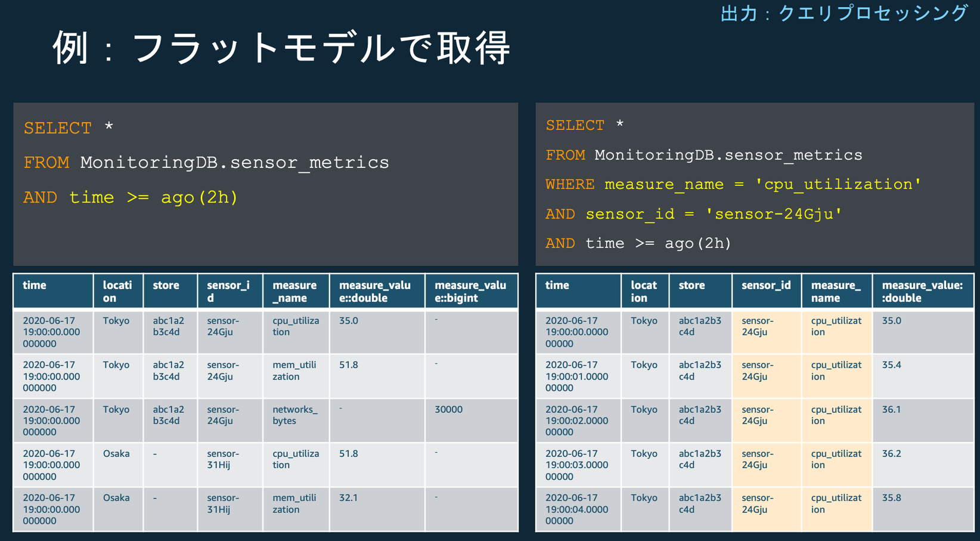Select the 'measure_value::double' header in left table
The height and width of the screenshot is (541, 980).
click(x=375, y=291)
